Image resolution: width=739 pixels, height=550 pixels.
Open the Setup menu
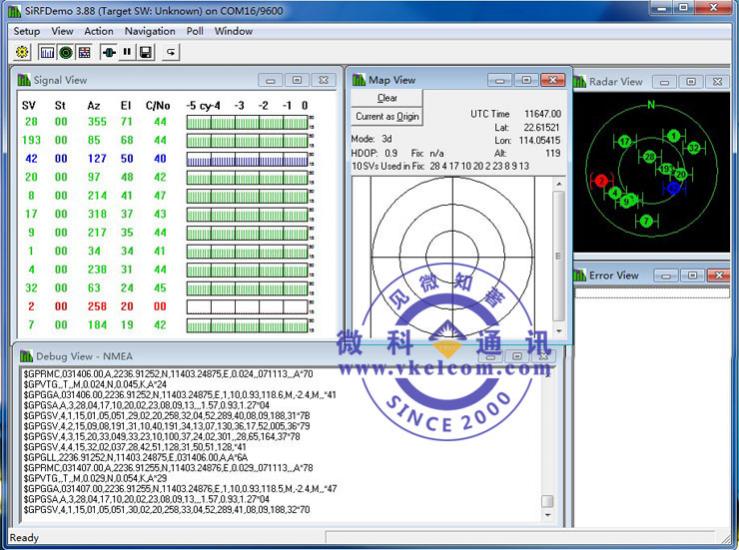click(x=27, y=31)
